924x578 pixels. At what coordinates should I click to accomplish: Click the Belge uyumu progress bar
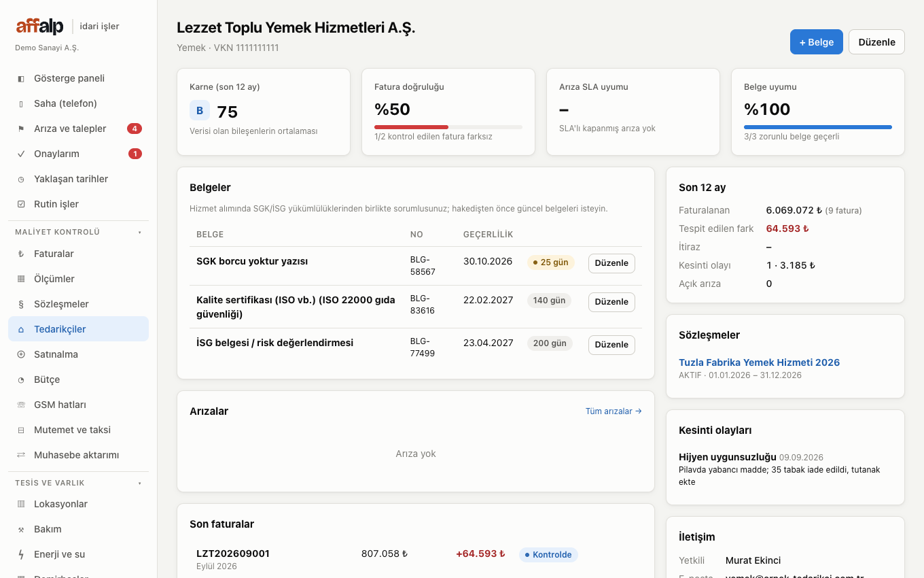818,127
